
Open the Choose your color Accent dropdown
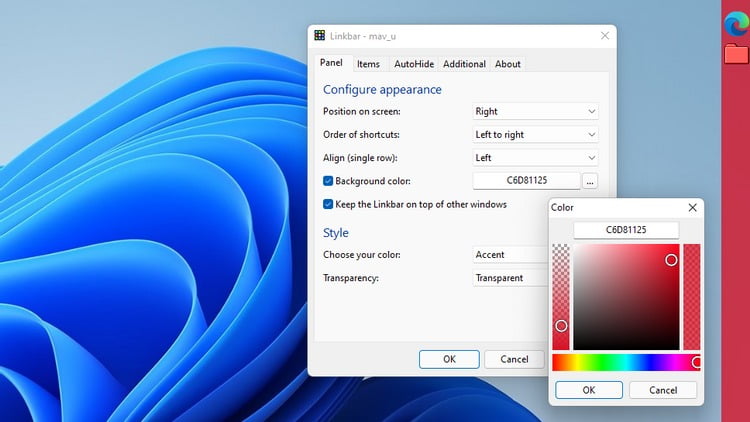[510, 255]
